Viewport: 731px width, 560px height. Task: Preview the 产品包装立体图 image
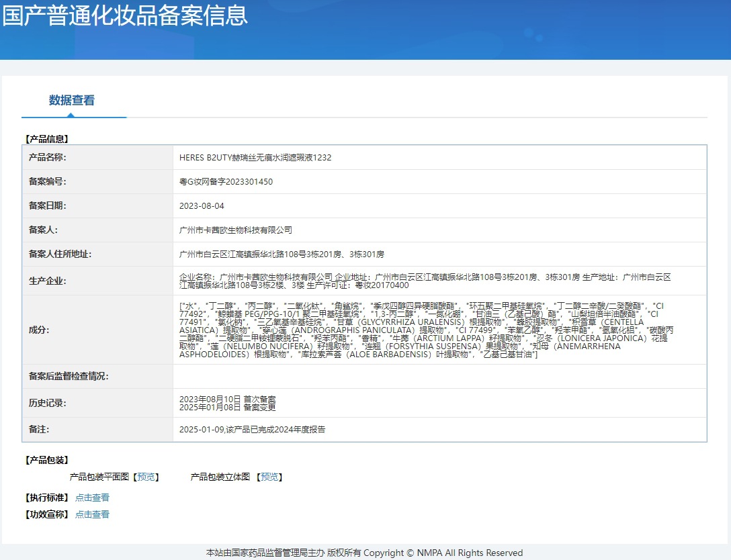(269, 477)
